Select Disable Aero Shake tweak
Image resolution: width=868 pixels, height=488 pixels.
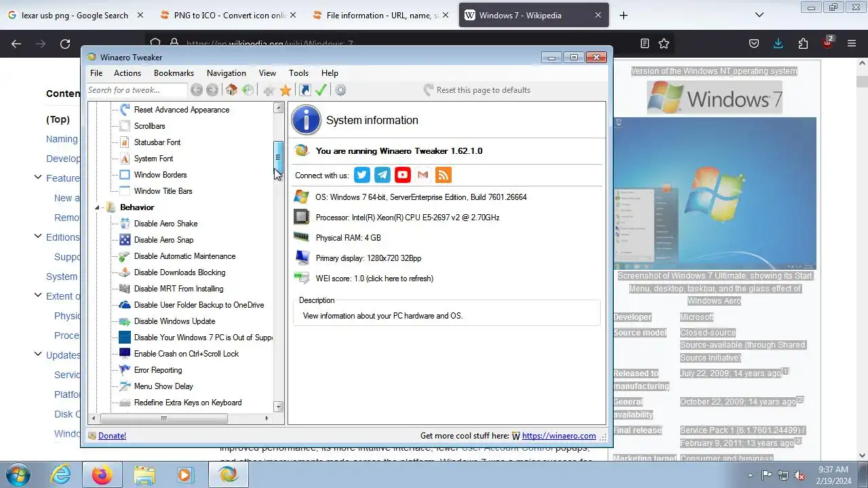click(x=165, y=224)
